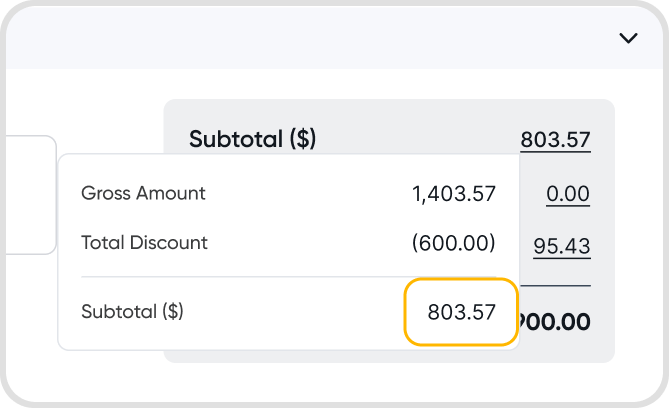This screenshot has width=669, height=408.
Task: Open the underlined 0.00 amount link
Action: click(x=567, y=193)
